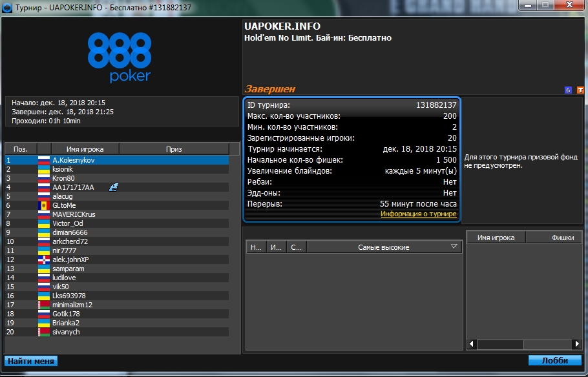The image size is (588, 377).
Task: Select player row ksionik
Action: pos(117,169)
